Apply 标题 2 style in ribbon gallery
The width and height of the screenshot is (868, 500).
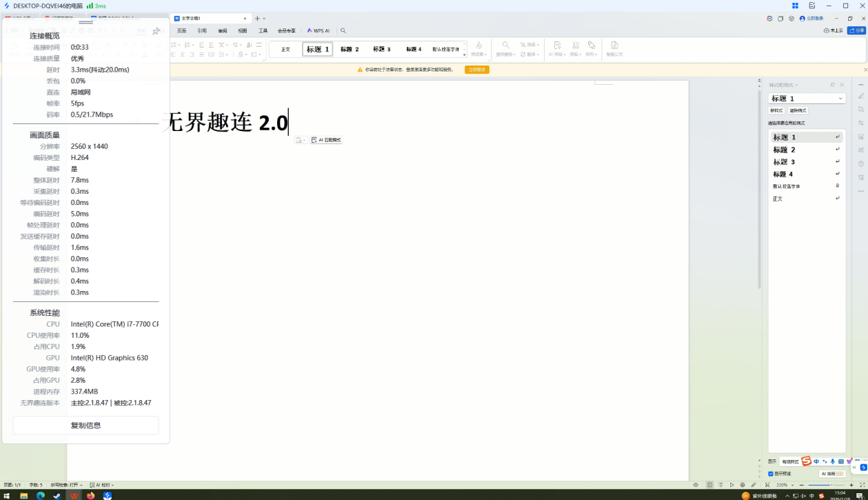[350, 50]
